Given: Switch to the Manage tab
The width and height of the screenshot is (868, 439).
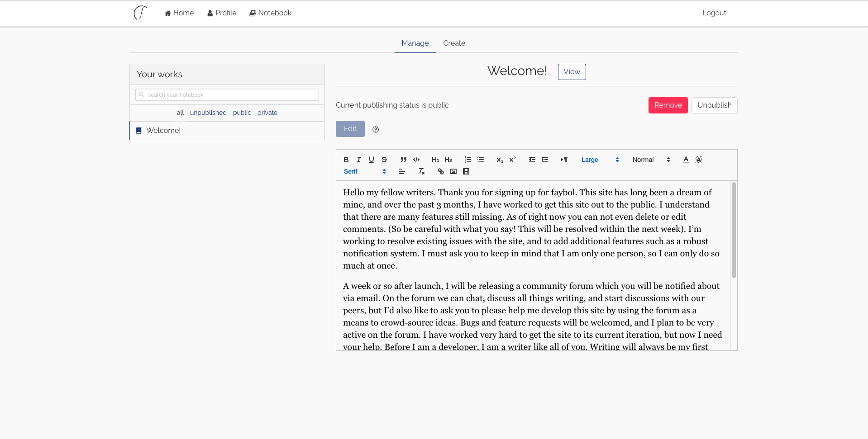Looking at the screenshot, I should click(x=415, y=43).
